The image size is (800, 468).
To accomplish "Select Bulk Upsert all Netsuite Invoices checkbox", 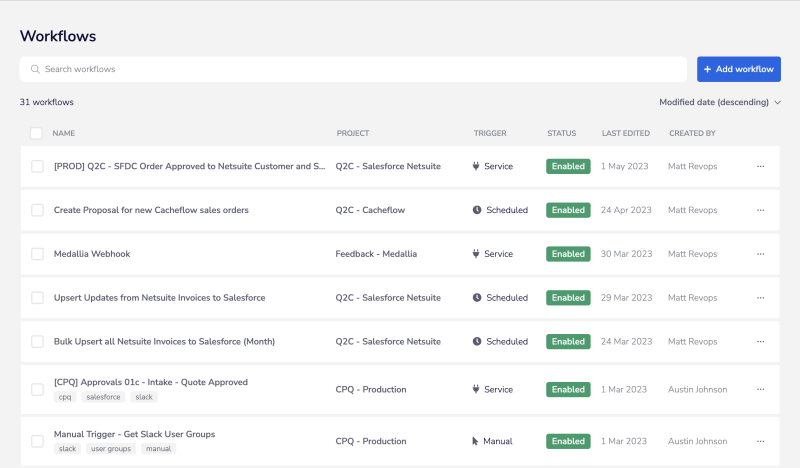I will click(x=37, y=342).
